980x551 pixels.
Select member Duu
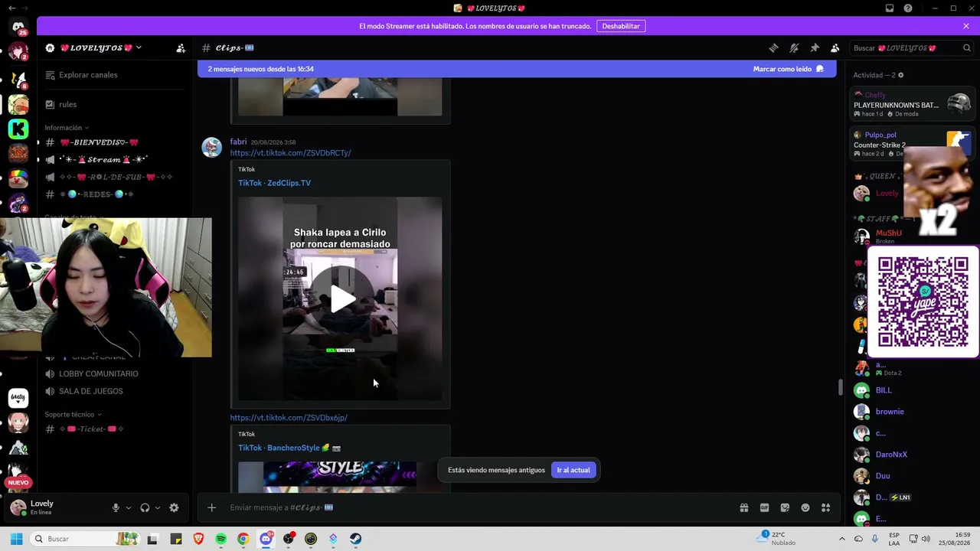tap(883, 476)
